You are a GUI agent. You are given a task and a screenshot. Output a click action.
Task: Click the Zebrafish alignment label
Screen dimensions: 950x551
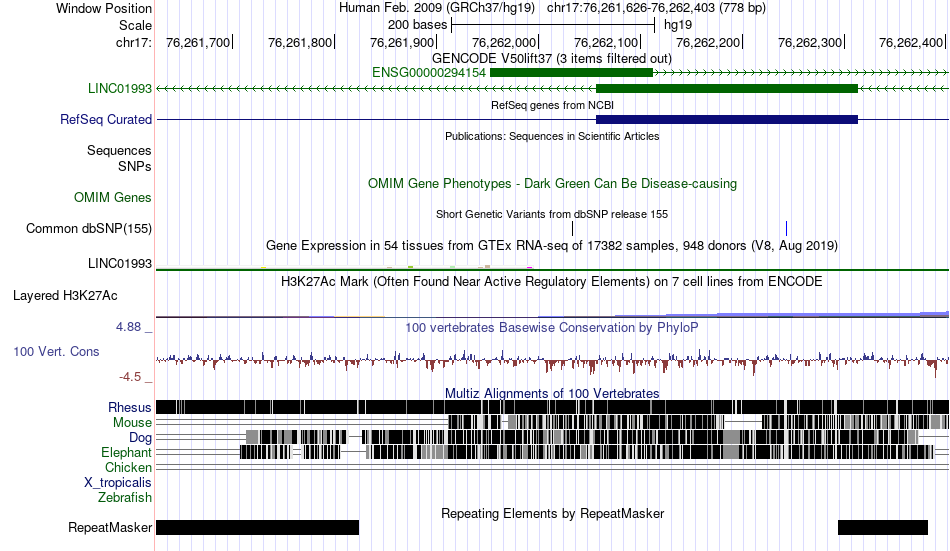pyautogui.click(x=125, y=498)
